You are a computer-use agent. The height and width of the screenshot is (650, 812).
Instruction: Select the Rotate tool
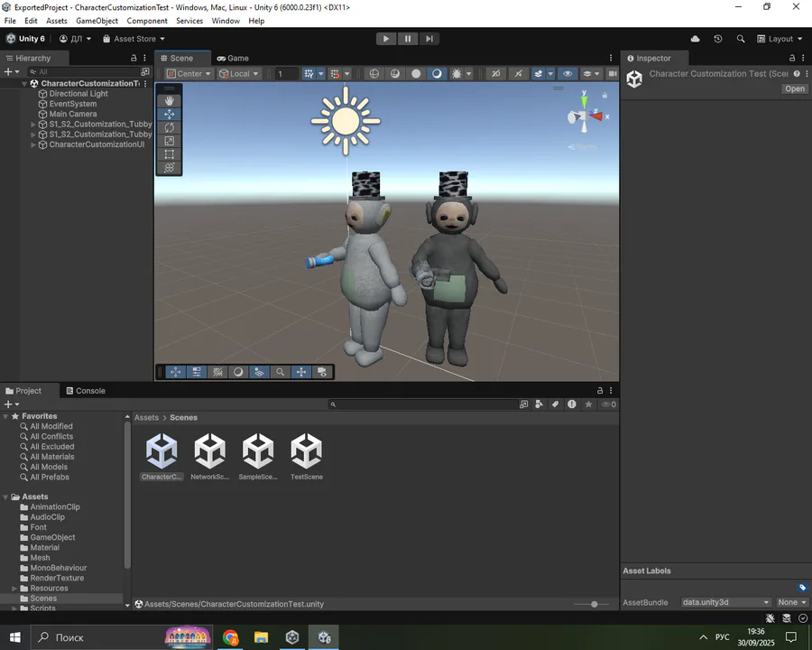point(169,127)
